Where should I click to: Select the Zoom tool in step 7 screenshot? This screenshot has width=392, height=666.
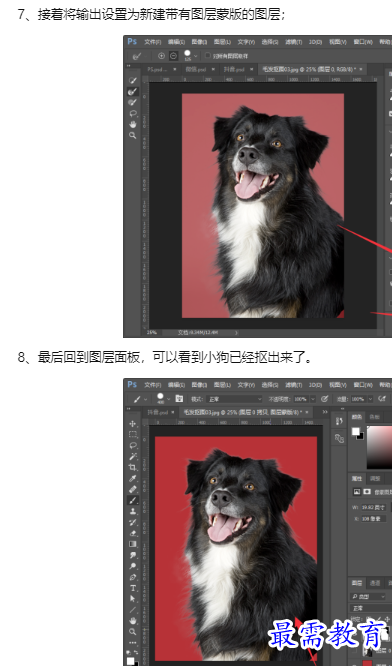[133, 135]
